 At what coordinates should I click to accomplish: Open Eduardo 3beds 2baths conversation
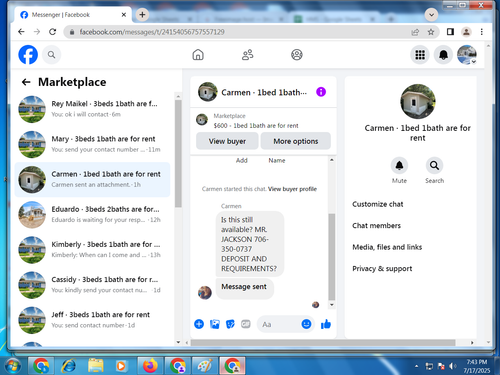93,215
